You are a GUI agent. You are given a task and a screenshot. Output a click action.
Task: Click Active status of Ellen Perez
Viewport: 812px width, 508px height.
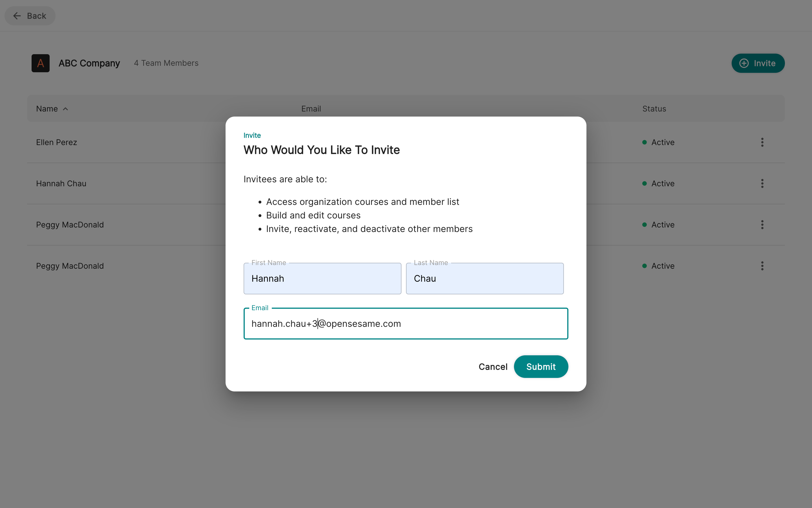658,143
